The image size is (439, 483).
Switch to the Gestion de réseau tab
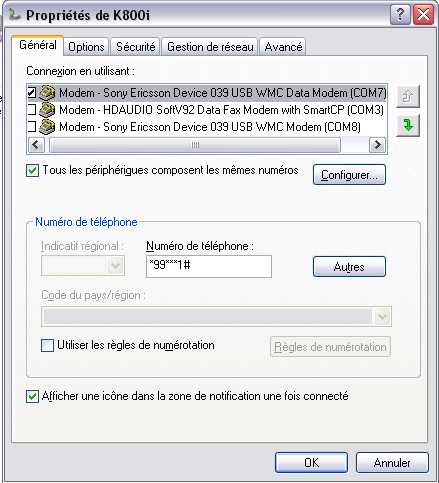210,47
